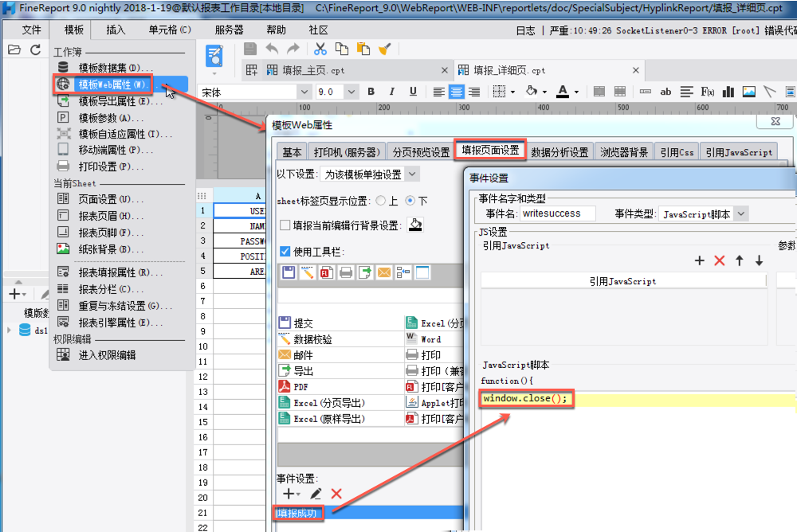Select sheet tab position 下 radio
This screenshot has width=797, height=532.
pos(410,201)
